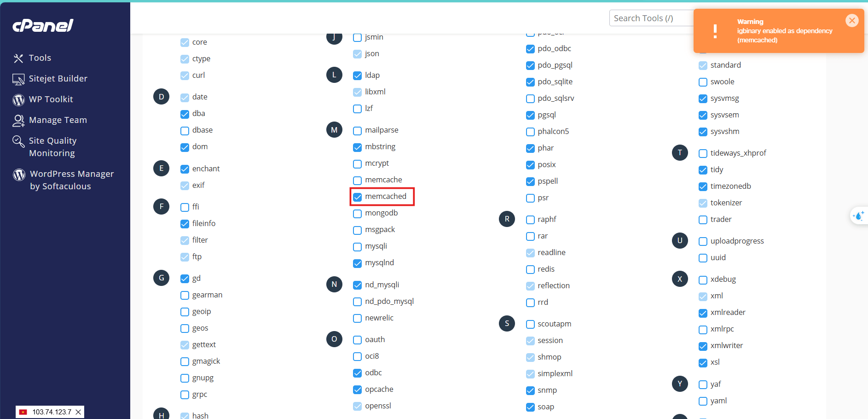This screenshot has height=419, width=868.
Task: Open Tools from the sidebar icon
Action: 18,58
